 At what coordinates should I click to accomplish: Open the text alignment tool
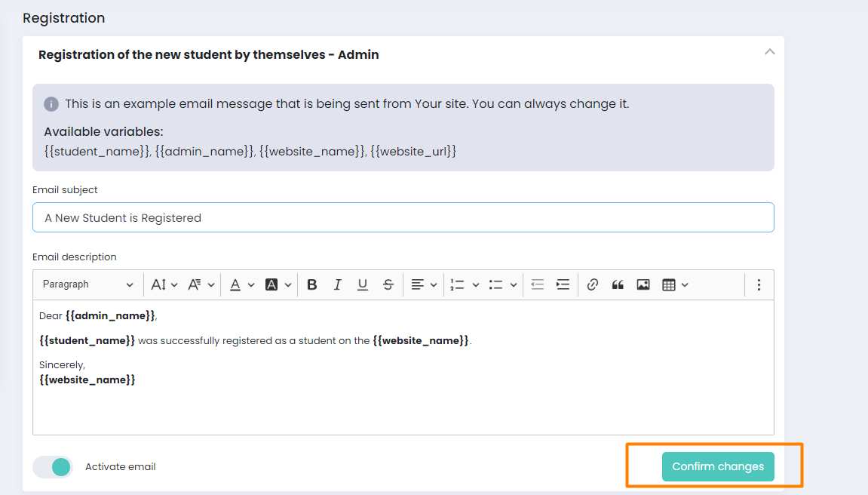[x=417, y=284]
